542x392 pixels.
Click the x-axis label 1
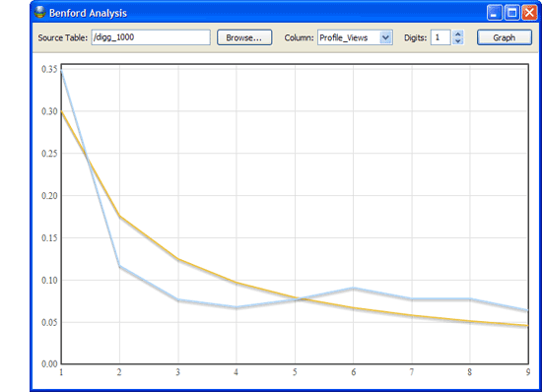click(61, 372)
